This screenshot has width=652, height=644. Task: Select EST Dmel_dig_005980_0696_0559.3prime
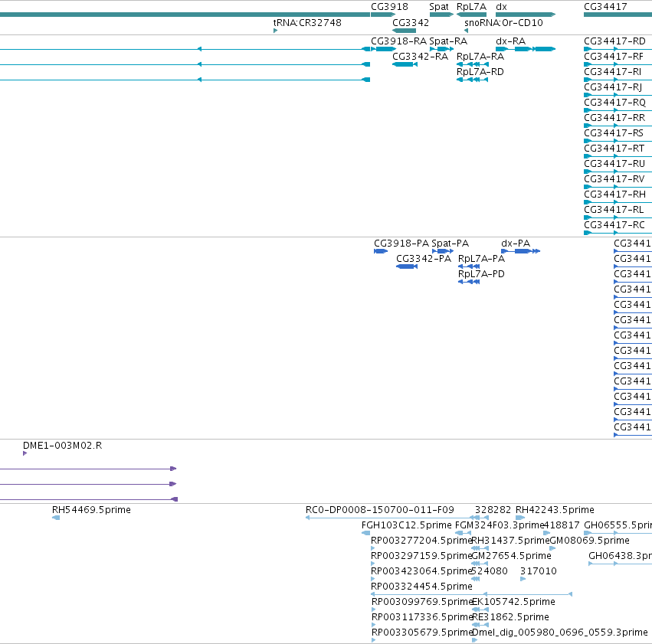coord(560,633)
